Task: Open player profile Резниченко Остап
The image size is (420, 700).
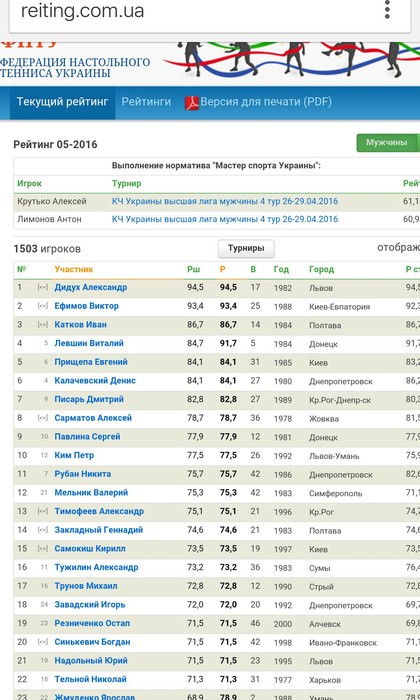Action: pyautogui.click(x=92, y=623)
